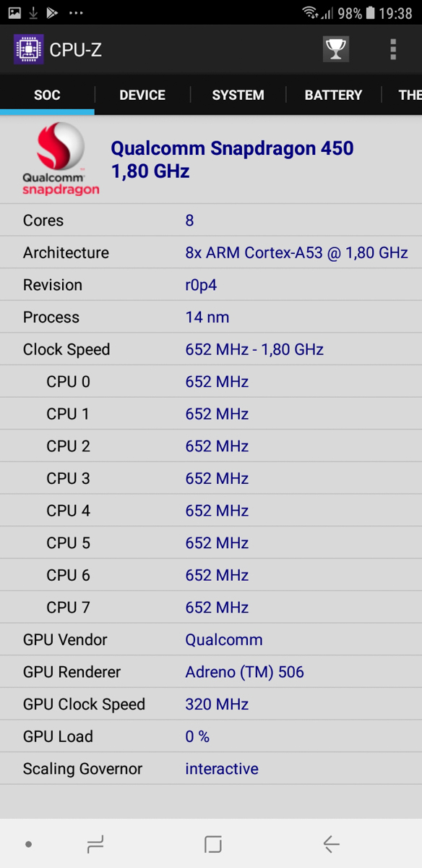Switch to the BATTERY tab

coord(333,95)
